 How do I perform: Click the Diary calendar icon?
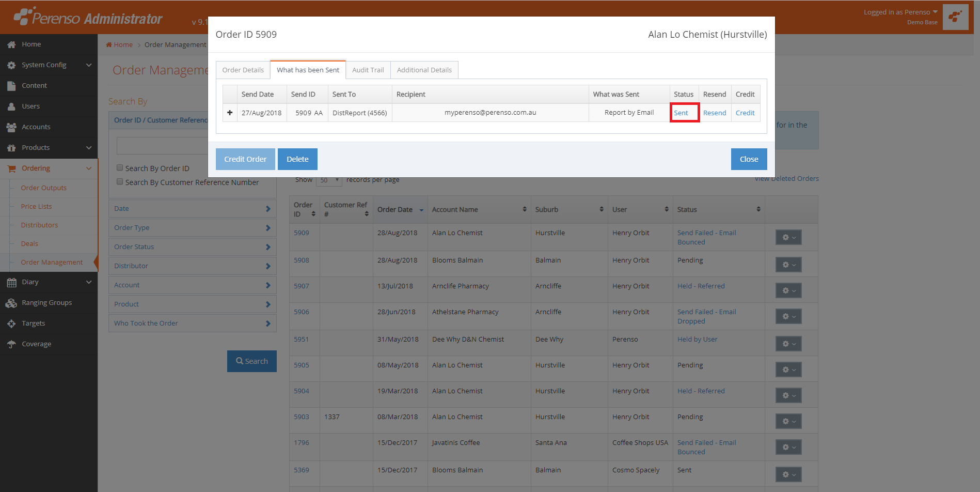coord(11,282)
